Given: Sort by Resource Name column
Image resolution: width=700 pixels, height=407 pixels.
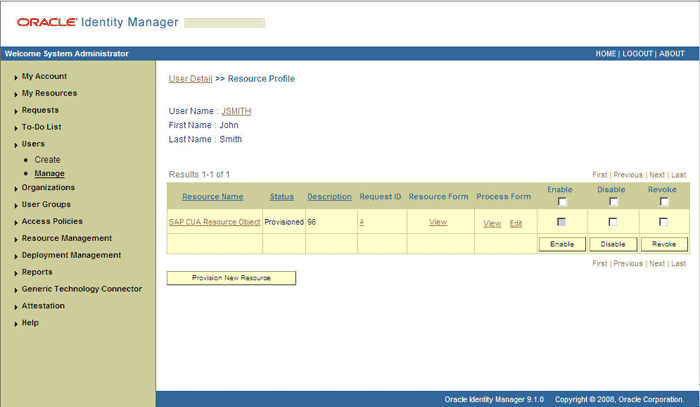Looking at the screenshot, I should pyautogui.click(x=212, y=197).
